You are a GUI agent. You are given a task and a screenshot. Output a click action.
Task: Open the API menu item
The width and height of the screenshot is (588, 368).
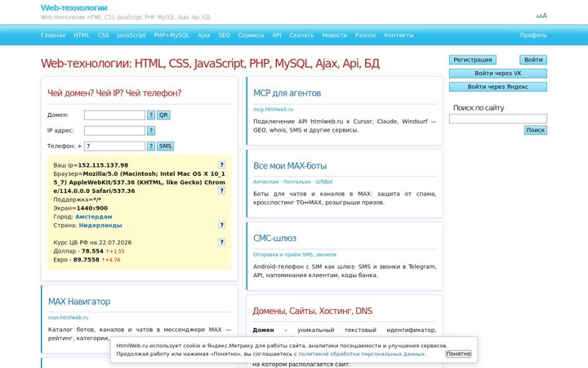pos(277,35)
